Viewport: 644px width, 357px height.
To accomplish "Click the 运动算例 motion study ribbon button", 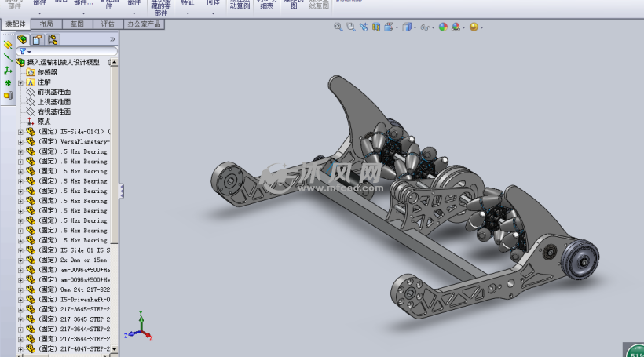I will (x=240, y=5).
